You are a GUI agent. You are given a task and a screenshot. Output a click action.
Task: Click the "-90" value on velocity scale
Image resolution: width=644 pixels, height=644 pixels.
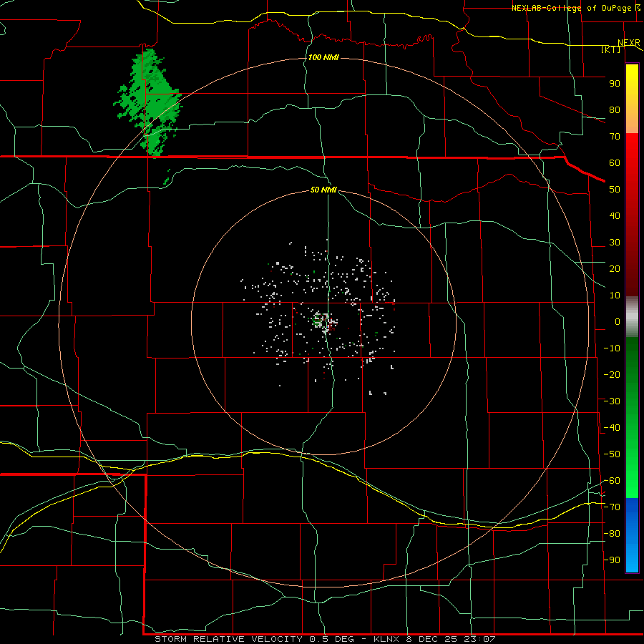click(x=612, y=560)
